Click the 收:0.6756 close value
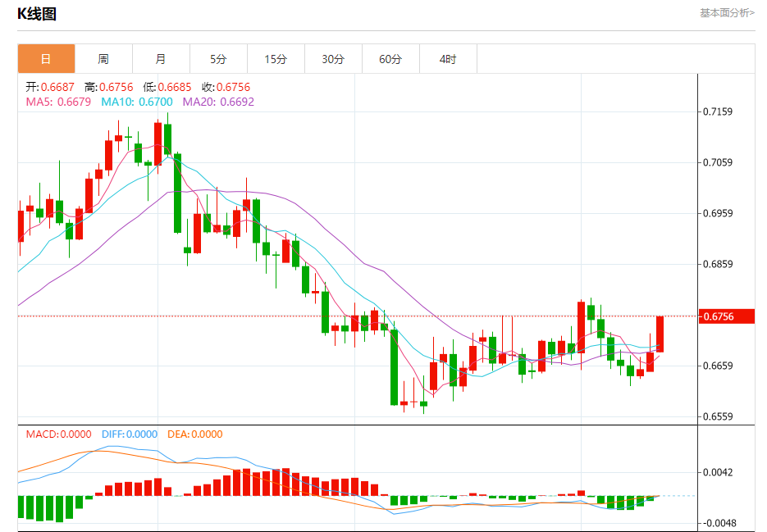The image size is (767, 532). pyautogui.click(x=226, y=87)
